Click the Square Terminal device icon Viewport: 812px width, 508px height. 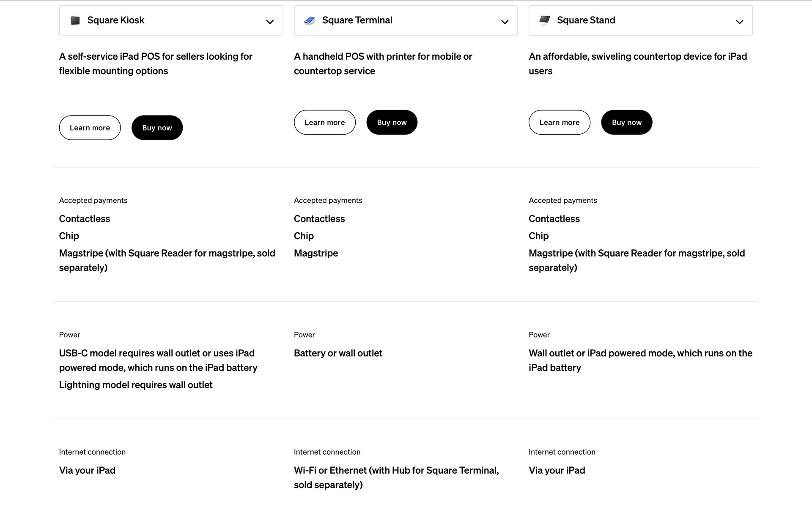[310, 21]
